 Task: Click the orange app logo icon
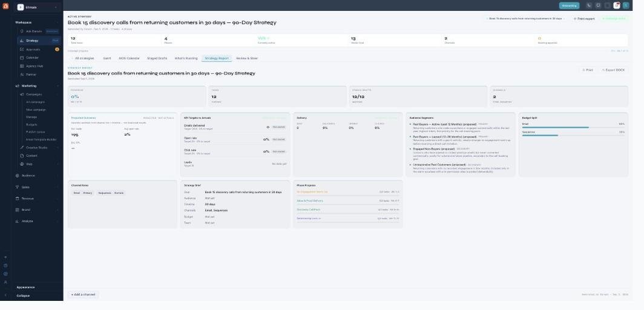pyautogui.click(x=5, y=6)
